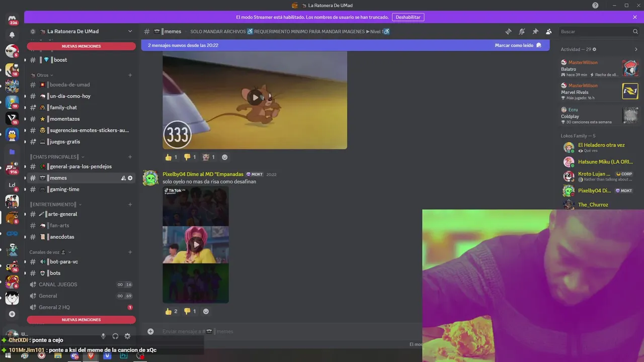This screenshot has width=644, height=362.
Task: Open the boost channel
Action: [81, 60]
